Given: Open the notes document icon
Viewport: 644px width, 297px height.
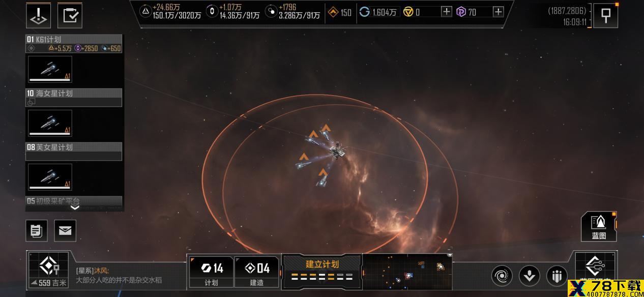Looking at the screenshot, I should click(x=37, y=231).
